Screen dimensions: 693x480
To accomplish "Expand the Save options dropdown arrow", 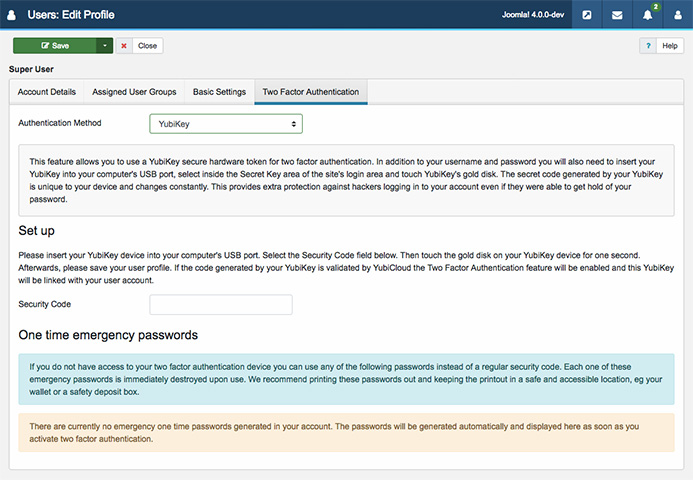I will pos(104,46).
